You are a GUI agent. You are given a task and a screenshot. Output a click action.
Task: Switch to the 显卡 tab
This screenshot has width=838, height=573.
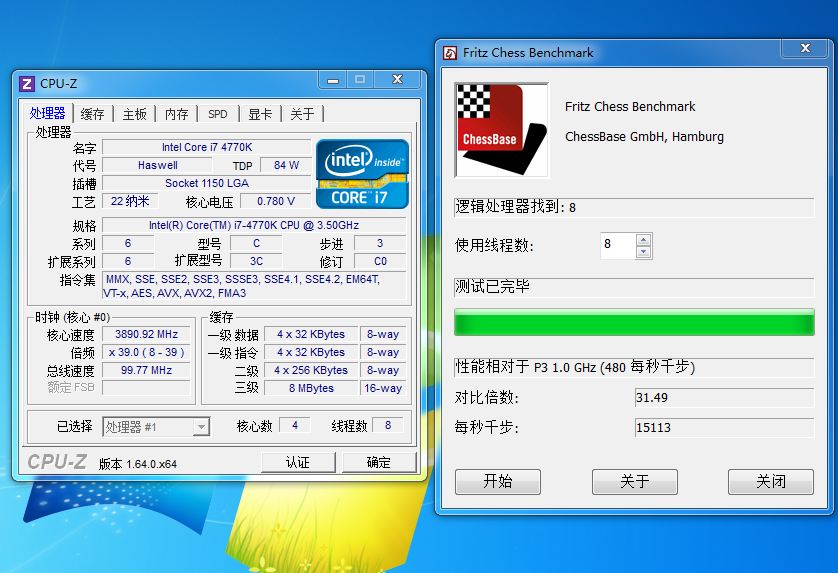click(260, 114)
